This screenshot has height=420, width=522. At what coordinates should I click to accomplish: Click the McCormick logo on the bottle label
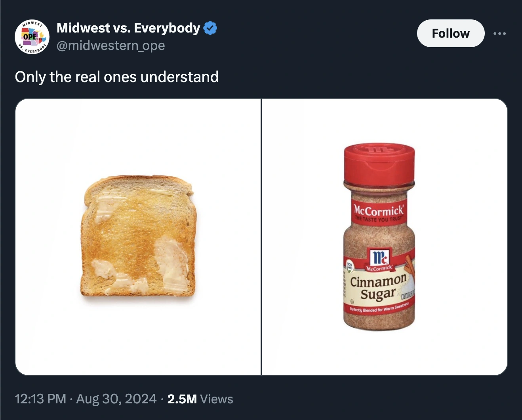coord(379,258)
